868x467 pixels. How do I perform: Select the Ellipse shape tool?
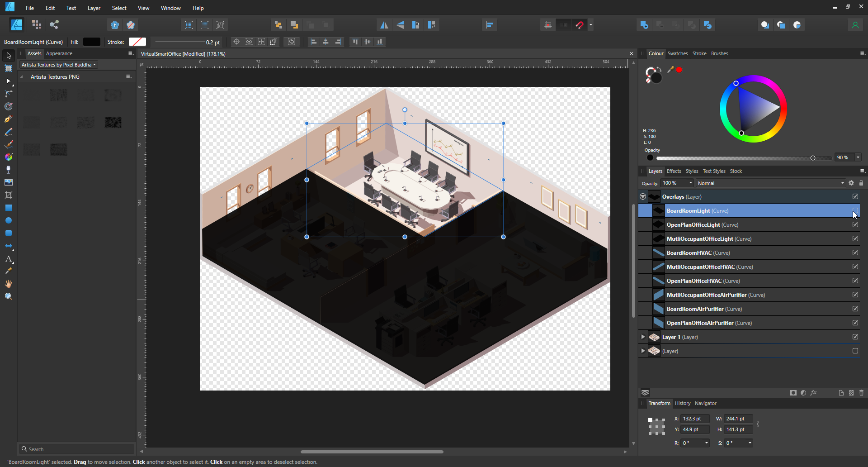[9, 220]
